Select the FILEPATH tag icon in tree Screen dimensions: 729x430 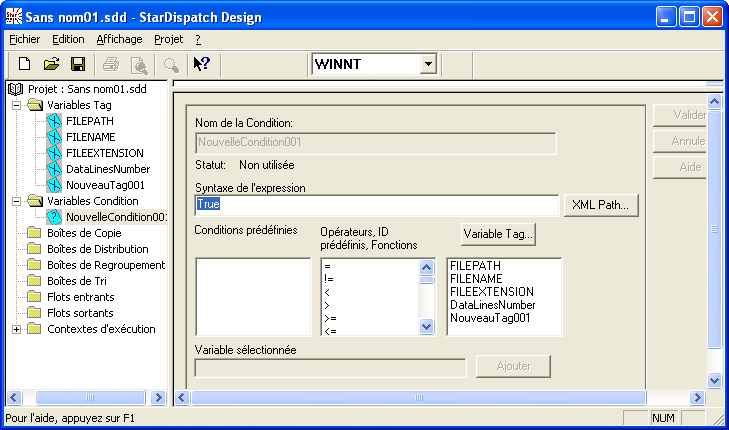coord(54,121)
